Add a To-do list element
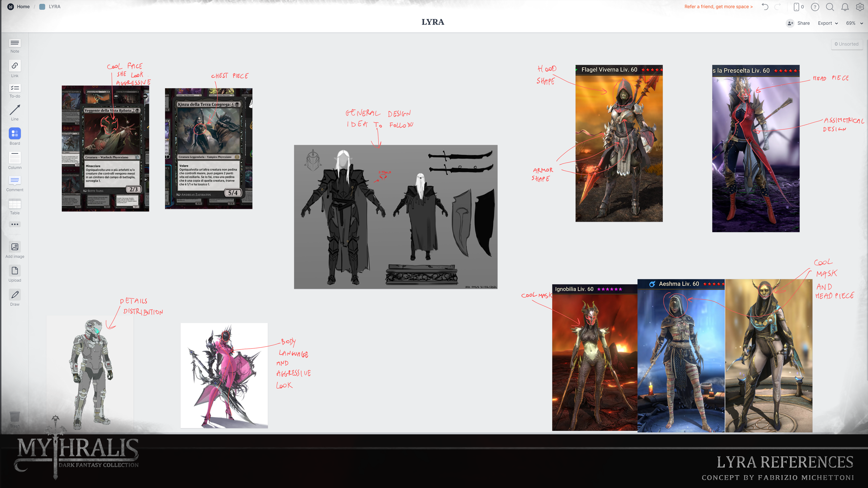The image size is (868, 488). 14,88
